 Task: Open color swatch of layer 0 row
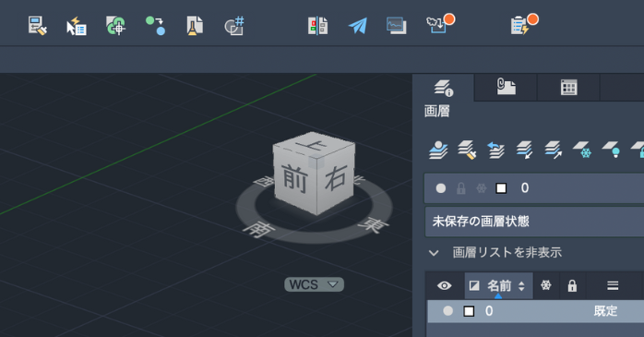[x=469, y=311]
